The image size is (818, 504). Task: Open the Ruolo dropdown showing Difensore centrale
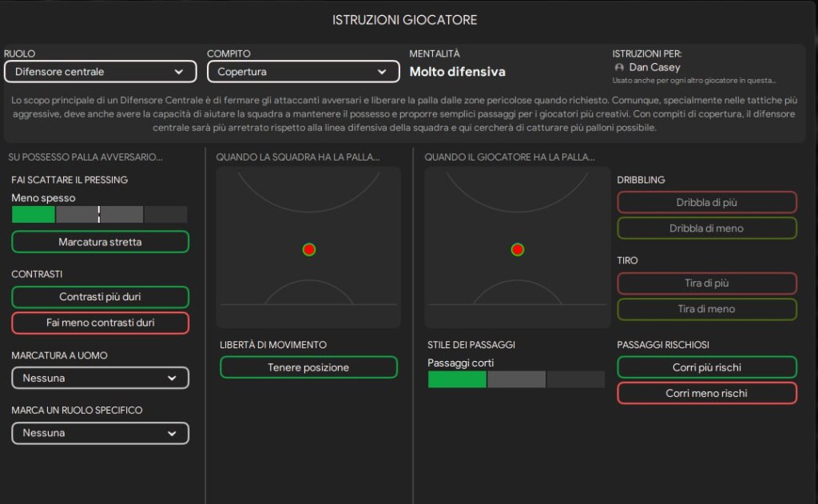coord(100,72)
